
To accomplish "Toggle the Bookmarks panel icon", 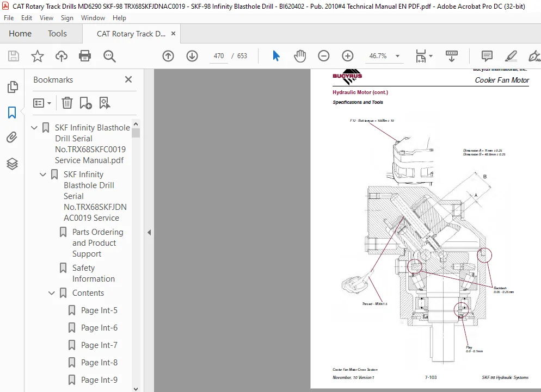I will click(12, 113).
